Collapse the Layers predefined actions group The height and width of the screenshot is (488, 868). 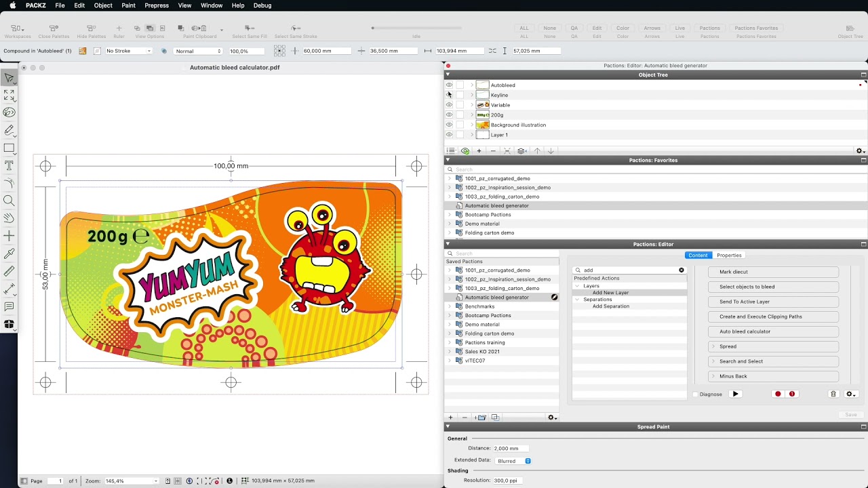pos(577,286)
